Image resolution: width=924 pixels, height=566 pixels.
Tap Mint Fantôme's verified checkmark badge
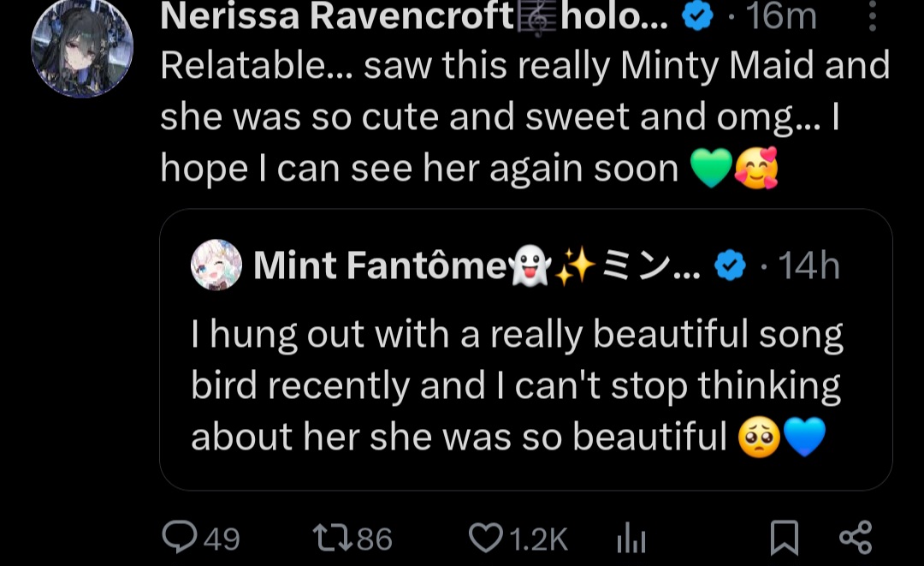729,267
